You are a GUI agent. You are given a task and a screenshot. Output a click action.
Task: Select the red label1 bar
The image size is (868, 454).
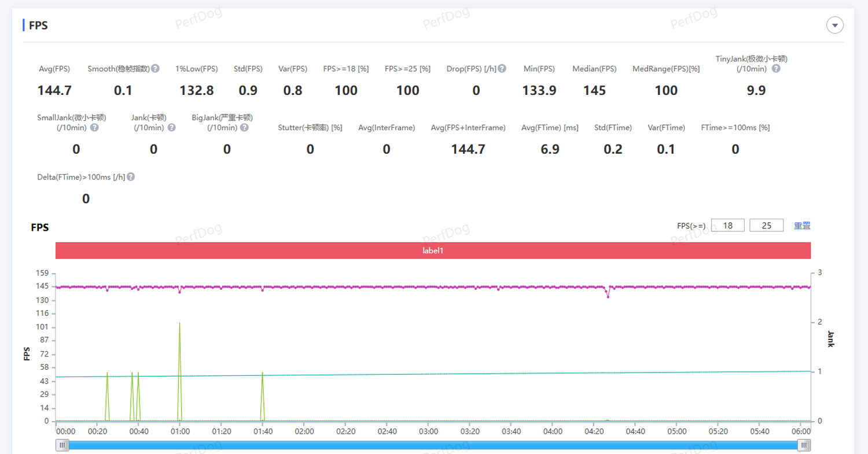click(x=433, y=251)
